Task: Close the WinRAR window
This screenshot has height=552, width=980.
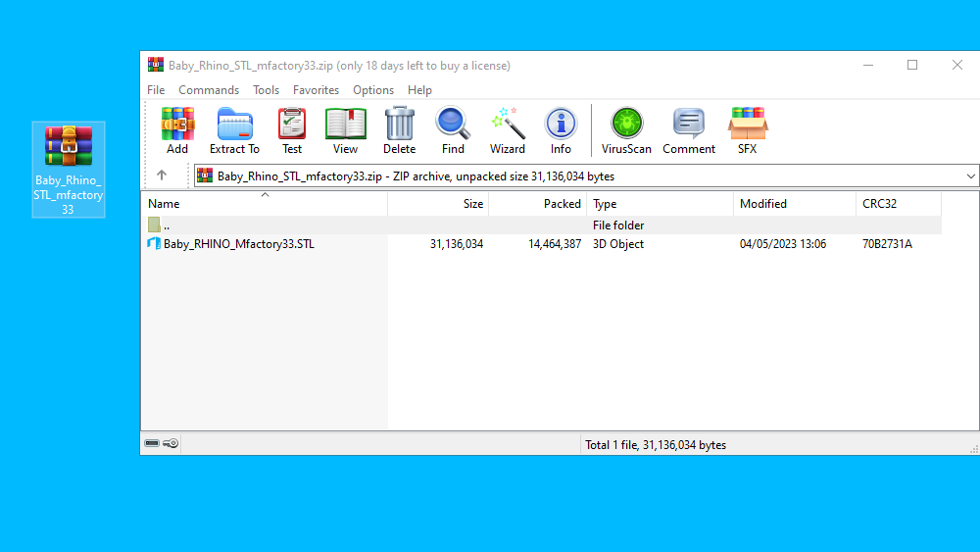Action: (x=956, y=65)
